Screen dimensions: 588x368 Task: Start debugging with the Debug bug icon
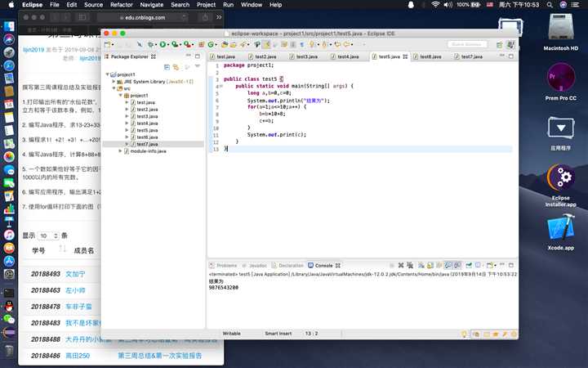[150, 44]
